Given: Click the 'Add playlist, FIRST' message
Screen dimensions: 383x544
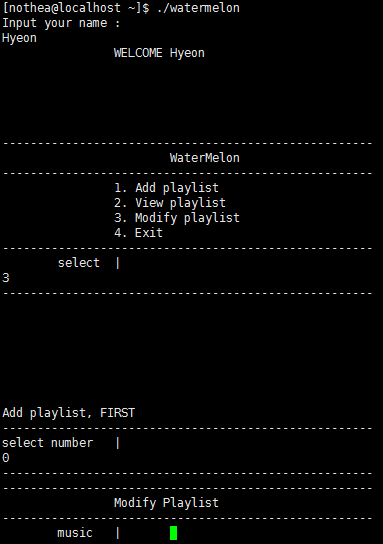Looking at the screenshot, I should [x=69, y=413].
